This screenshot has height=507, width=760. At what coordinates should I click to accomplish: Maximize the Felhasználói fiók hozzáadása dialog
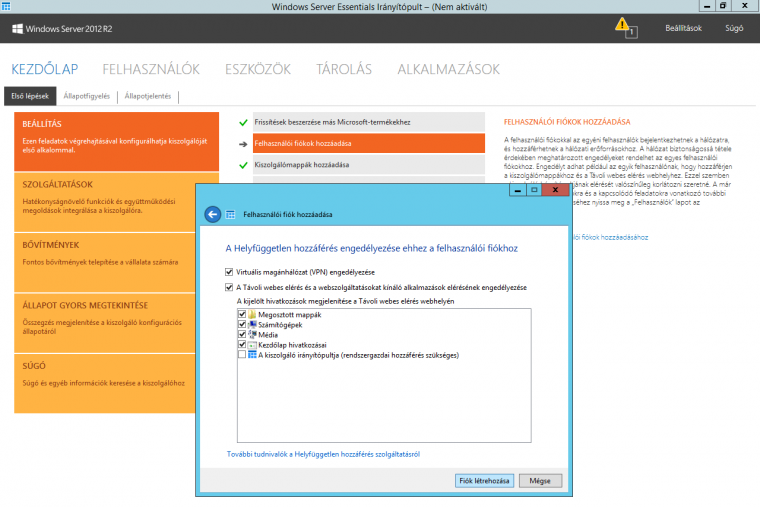tap(534, 190)
